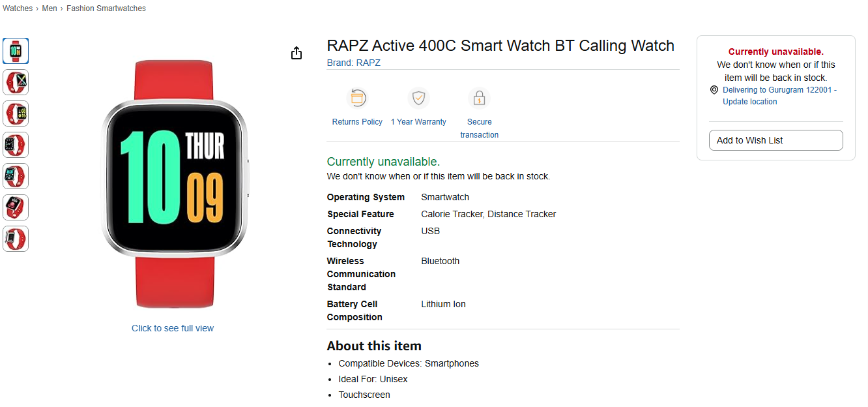Open the Watches breadcrumb category
Viewport: 868px width, 407px height.
(18, 8)
